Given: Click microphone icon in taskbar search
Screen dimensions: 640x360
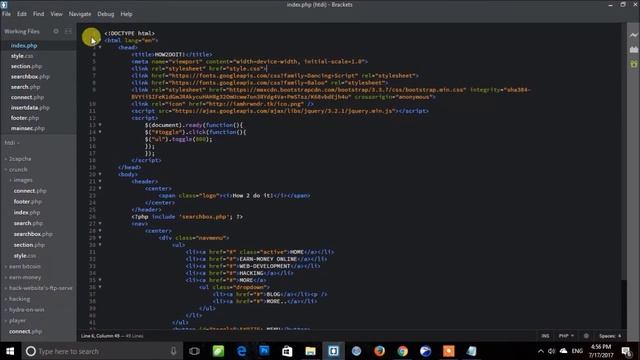Looking at the screenshot, I should (173, 351).
